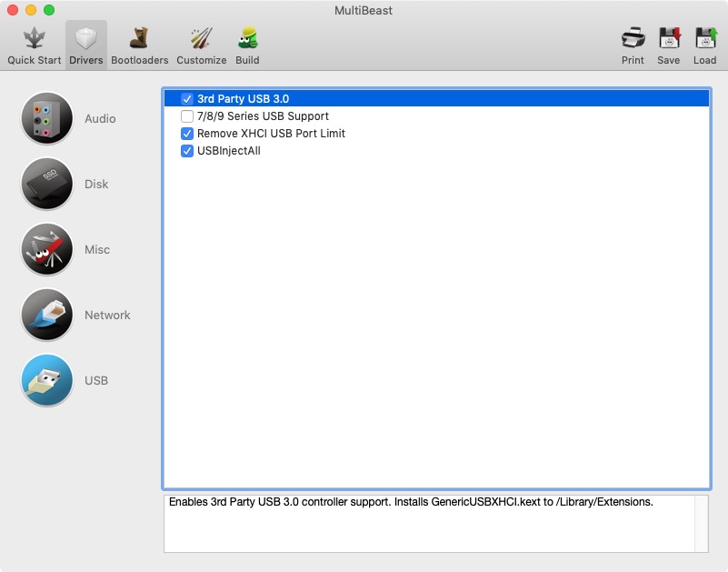
Task: Close the MultiBeast window
Action: [x=13, y=10]
